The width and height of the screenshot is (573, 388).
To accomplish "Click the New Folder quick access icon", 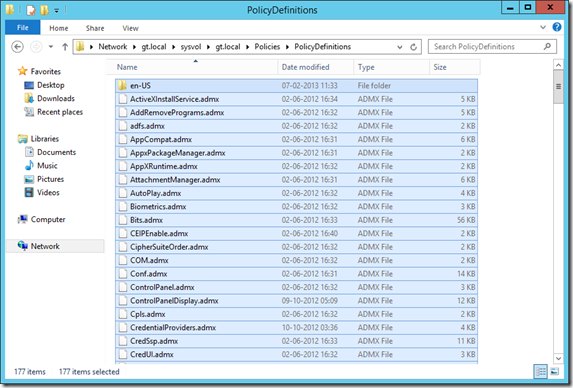I will (44, 10).
